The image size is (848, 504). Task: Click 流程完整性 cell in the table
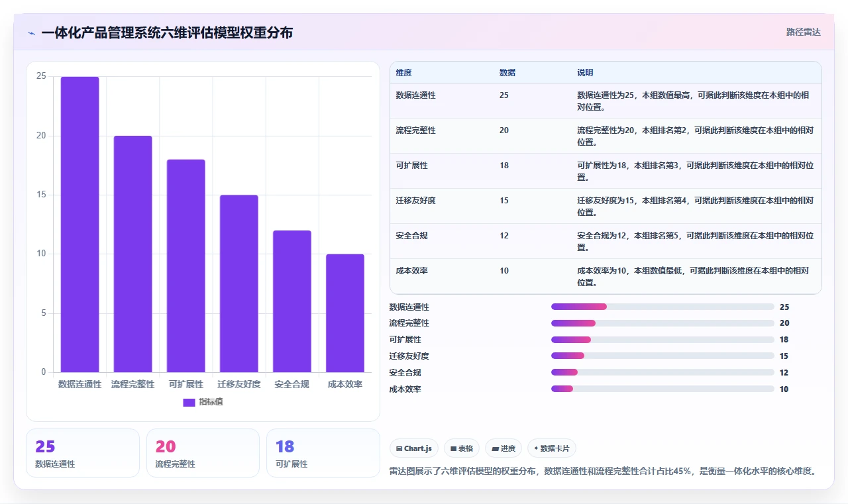[x=415, y=130]
